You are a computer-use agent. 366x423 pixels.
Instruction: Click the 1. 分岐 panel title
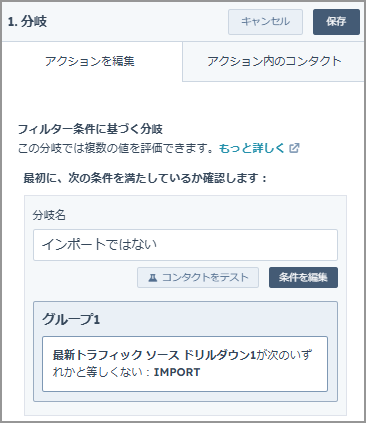click(x=27, y=22)
